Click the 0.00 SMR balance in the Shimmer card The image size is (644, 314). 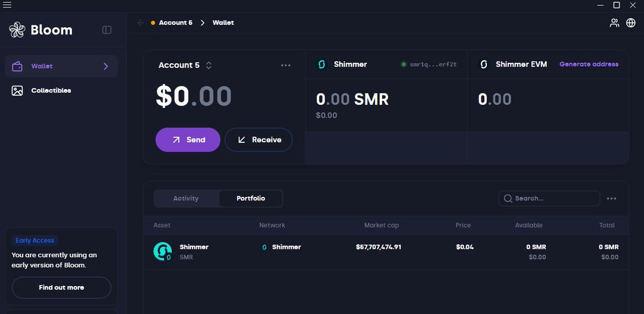[x=352, y=99]
